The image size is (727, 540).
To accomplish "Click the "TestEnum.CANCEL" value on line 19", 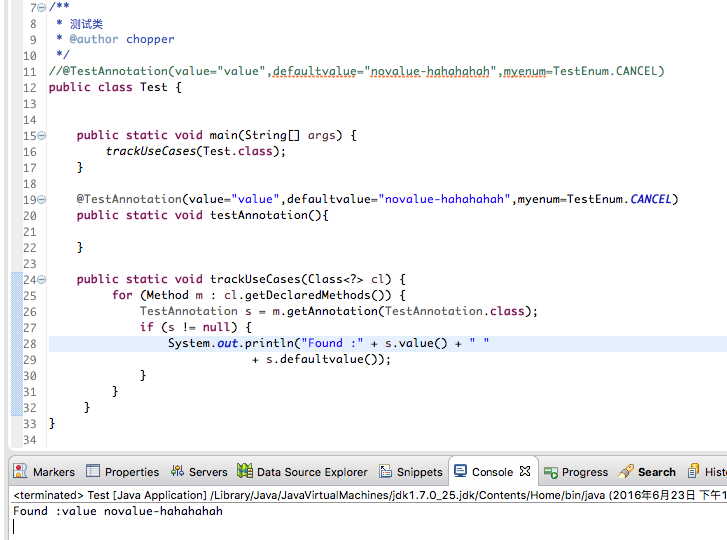I will tap(619, 199).
